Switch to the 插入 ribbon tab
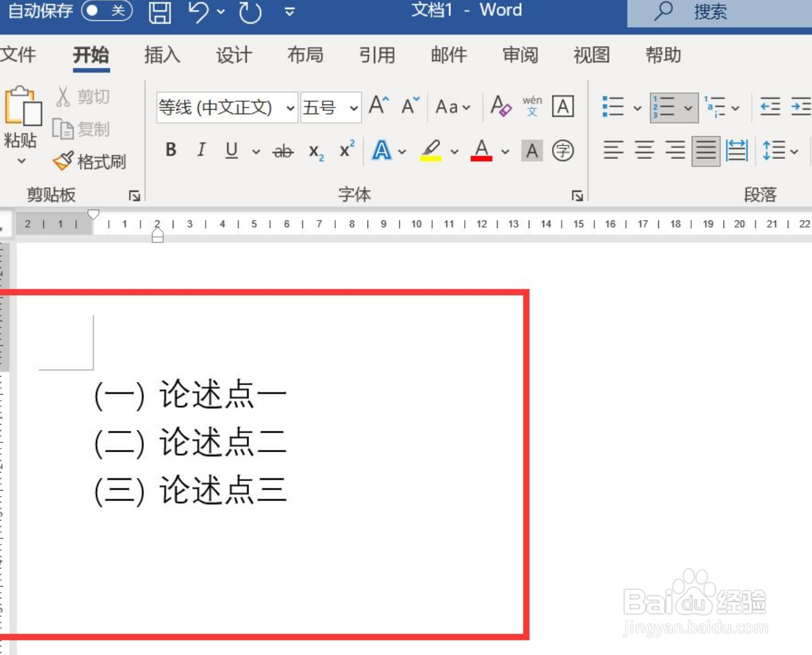The width and height of the screenshot is (812, 655). [161, 55]
